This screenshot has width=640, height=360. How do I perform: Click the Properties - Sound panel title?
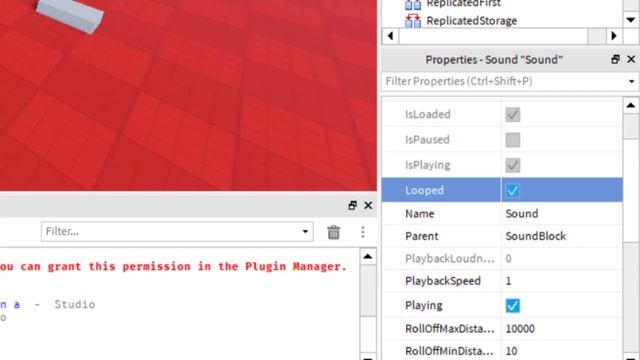tap(494, 60)
